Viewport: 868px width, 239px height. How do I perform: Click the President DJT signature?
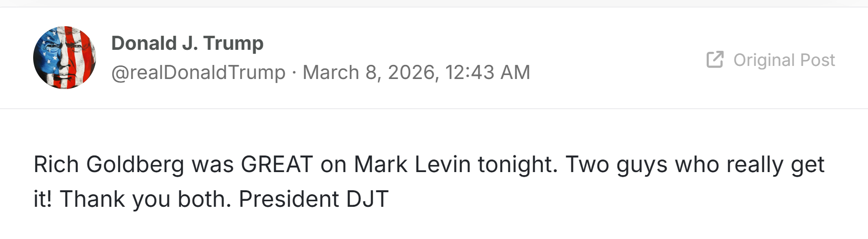[x=313, y=199]
